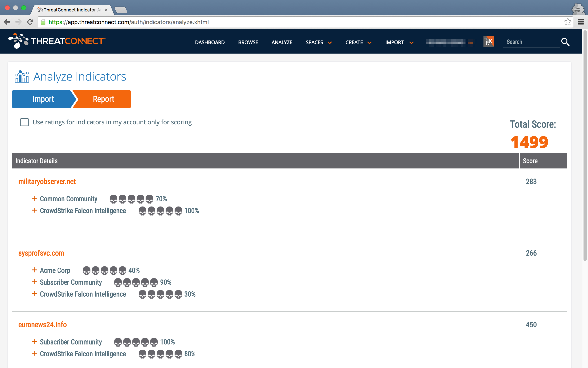Click the green lock security icon
588x368 pixels.
coord(43,22)
